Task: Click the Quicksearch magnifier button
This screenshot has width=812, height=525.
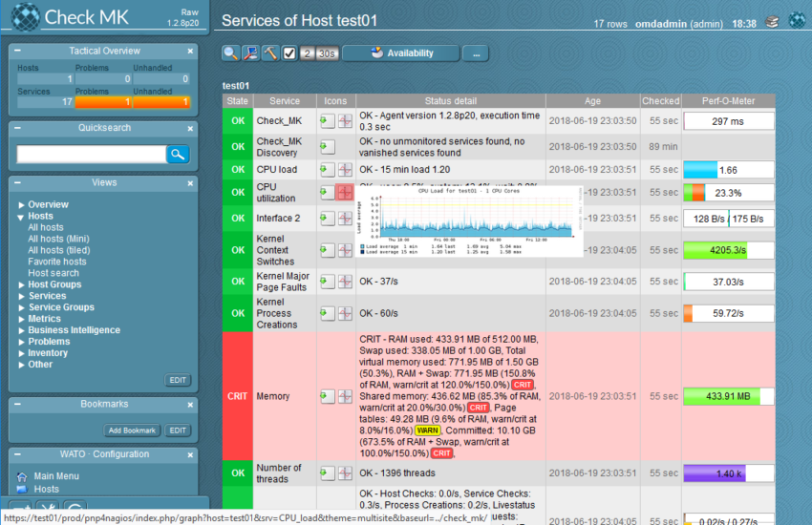Action: 178,154
